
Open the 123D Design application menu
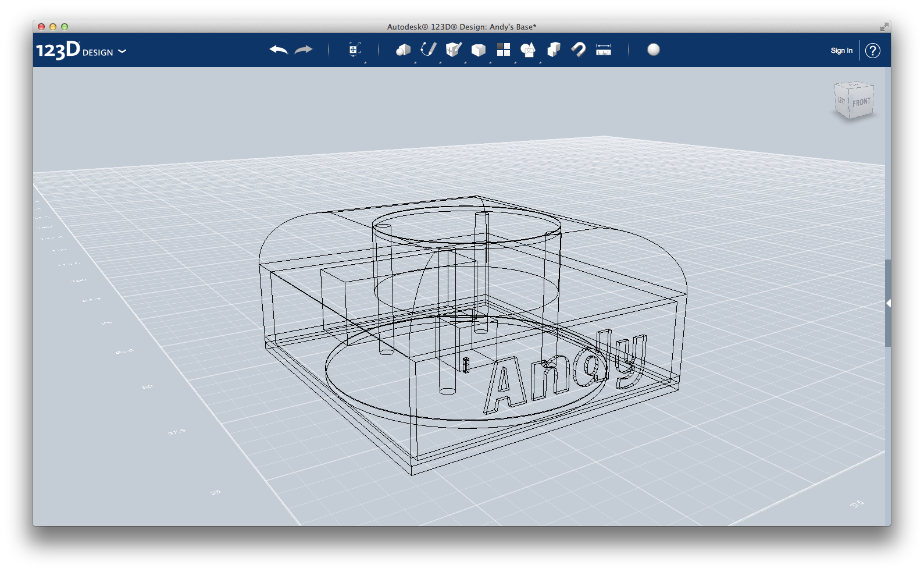pyautogui.click(x=81, y=51)
